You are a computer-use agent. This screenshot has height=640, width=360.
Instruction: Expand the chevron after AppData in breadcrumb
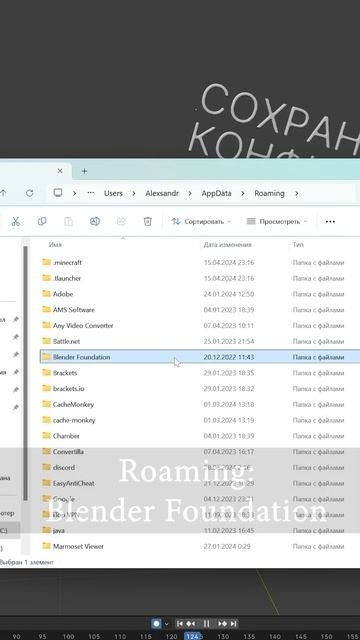(243, 193)
